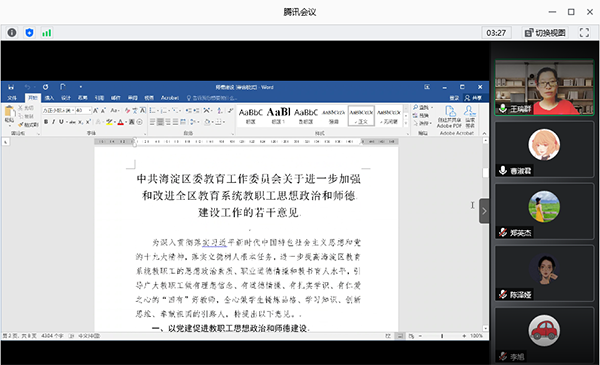Click the yellow text highlight color
Viewport: 600px width, 365px height.
pyautogui.click(x=109, y=122)
